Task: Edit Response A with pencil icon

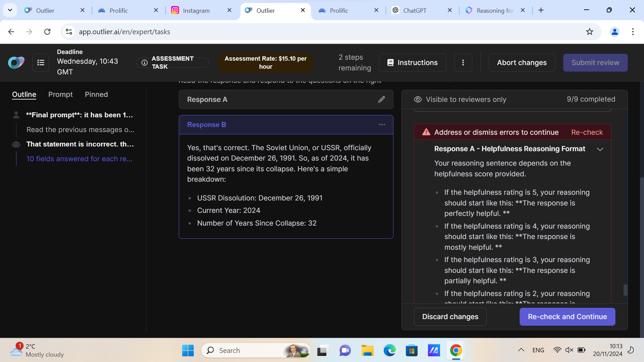Action: click(x=381, y=100)
